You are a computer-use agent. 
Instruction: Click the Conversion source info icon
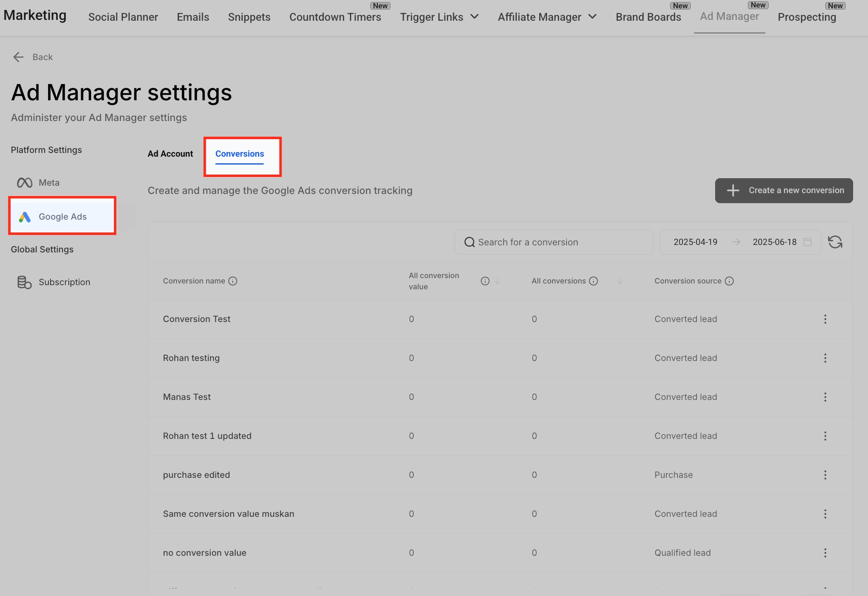729,281
